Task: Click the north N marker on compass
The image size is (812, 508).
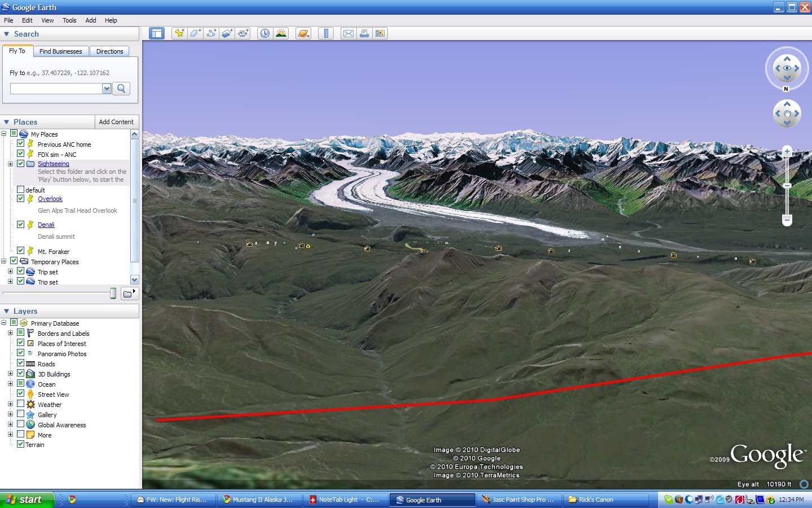Action: click(786, 89)
